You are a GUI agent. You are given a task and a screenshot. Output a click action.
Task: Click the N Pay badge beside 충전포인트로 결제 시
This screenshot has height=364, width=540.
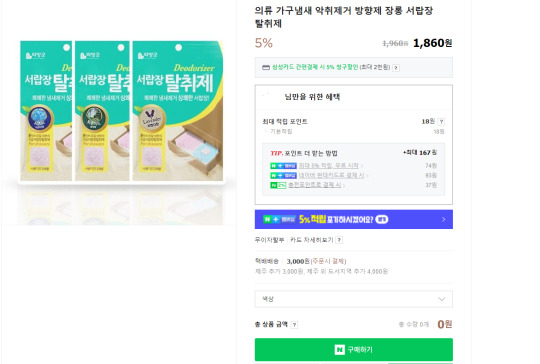(x=278, y=185)
